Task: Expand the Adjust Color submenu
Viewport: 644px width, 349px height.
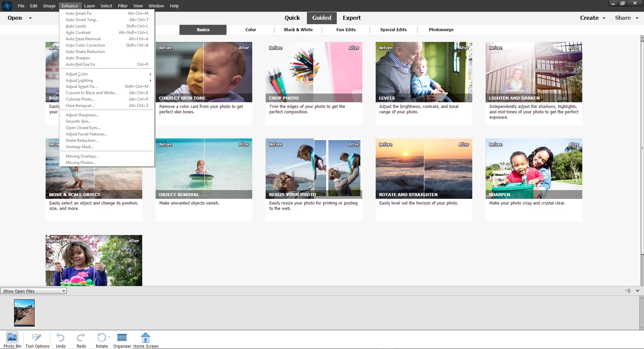Action: tap(107, 74)
